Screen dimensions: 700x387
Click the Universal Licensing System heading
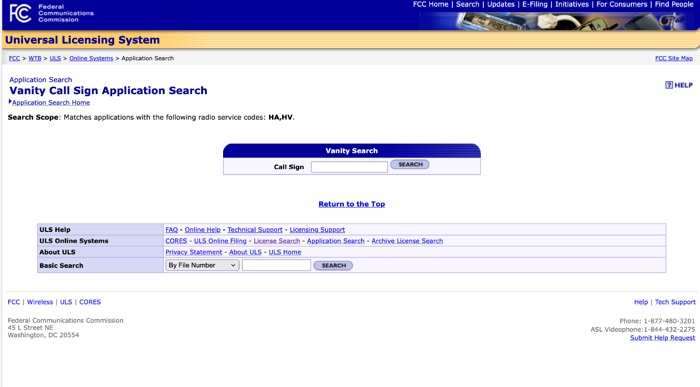(83, 40)
